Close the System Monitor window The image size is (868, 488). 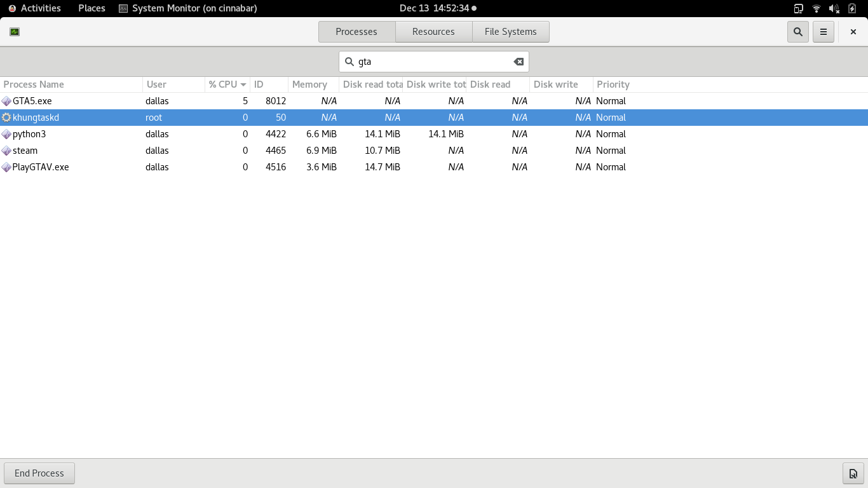(x=853, y=32)
